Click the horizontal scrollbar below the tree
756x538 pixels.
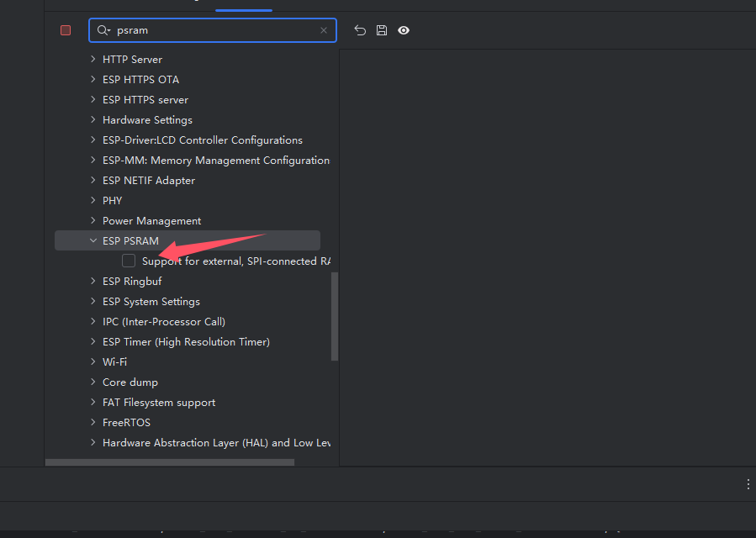click(x=170, y=462)
